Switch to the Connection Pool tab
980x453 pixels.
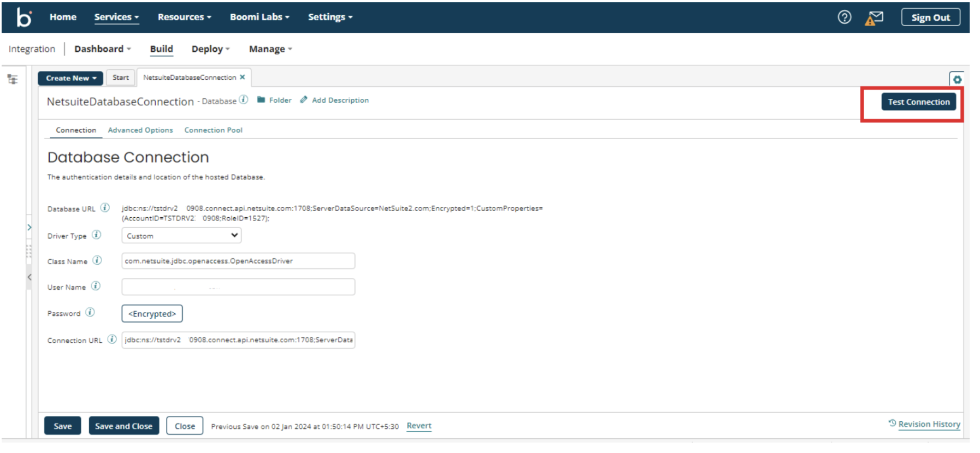point(213,130)
